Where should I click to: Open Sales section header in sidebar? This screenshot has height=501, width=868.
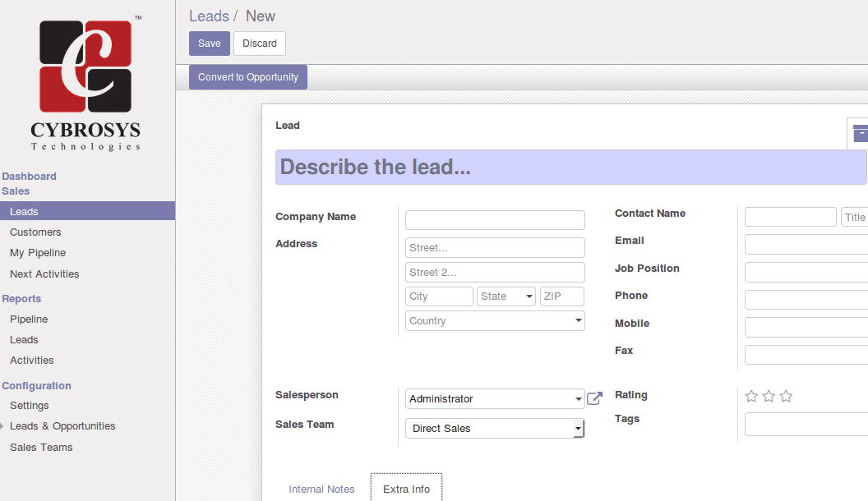(x=16, y=191)
